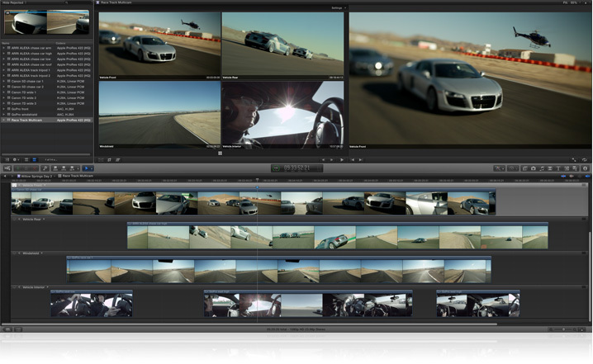This screenshot has width=593, height=364.
Task: Open the enhancements magic wand menu
Action: 499,168
